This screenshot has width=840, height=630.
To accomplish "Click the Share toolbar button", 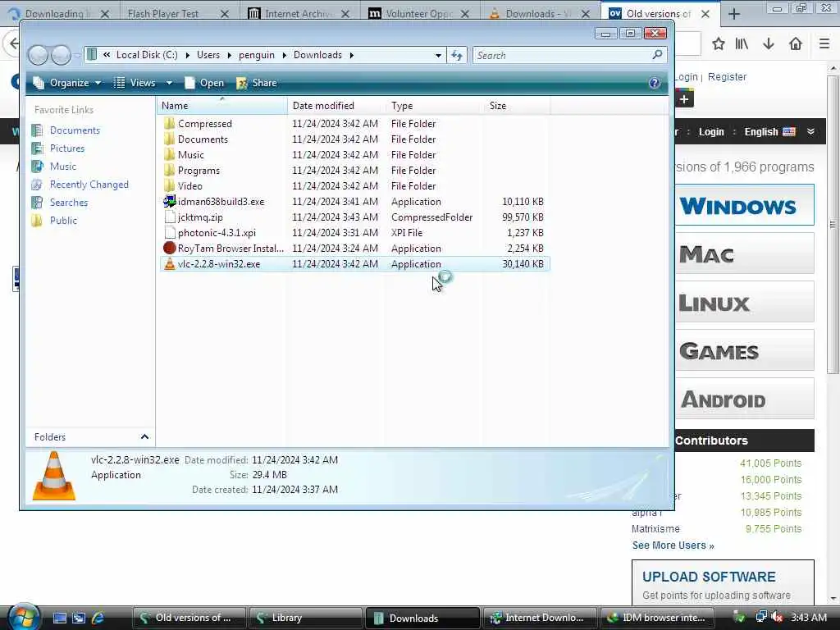I will [x=257, y=83].
